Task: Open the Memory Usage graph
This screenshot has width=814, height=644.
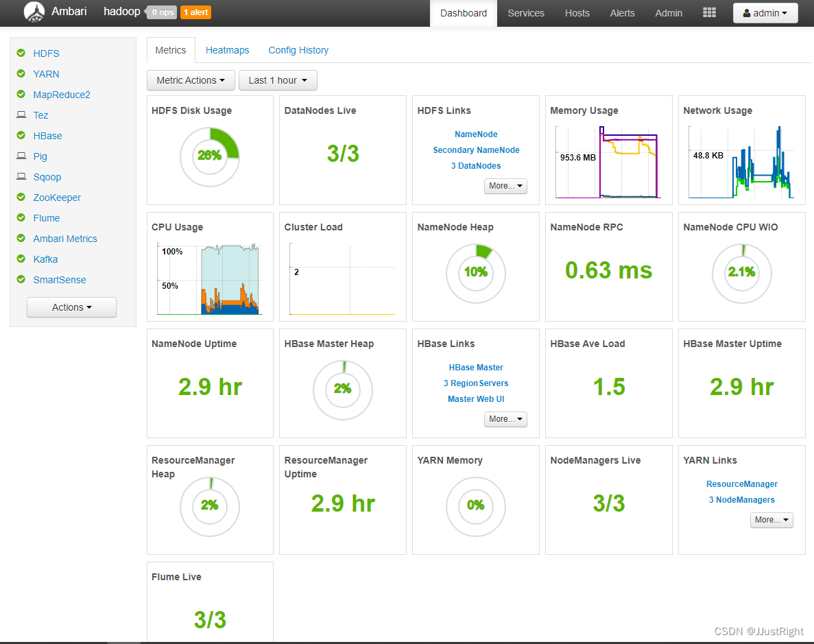Action: point(608,162)
